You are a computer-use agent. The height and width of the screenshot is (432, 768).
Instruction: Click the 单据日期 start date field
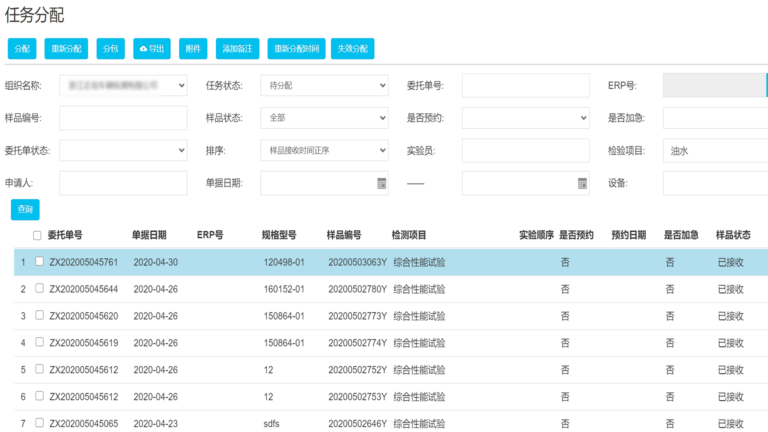[324, 183]
